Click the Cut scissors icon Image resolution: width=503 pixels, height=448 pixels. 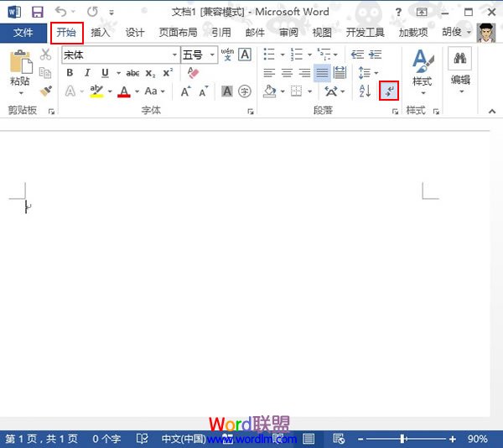45,55
